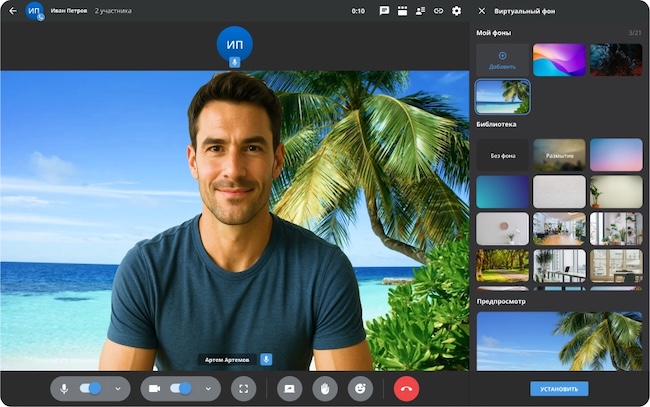The width and height of the screenshot is (650, 407).
Task: Select the Без фона option
Action: click(x=502, y=155)
